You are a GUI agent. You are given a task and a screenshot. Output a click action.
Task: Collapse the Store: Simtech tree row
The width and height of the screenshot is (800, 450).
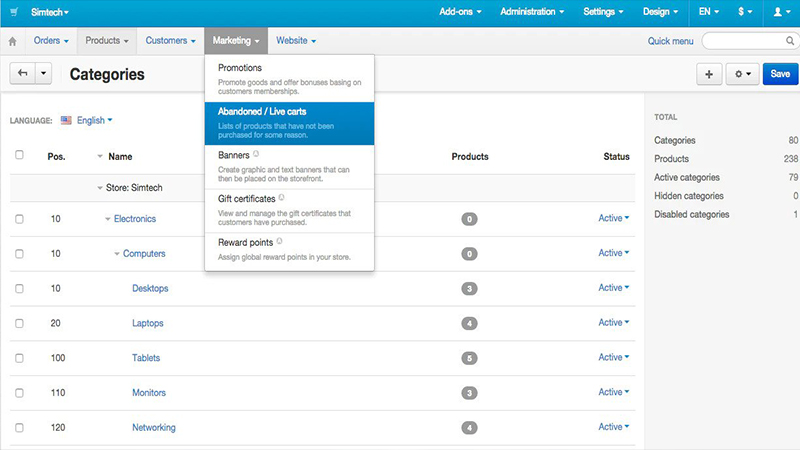click(x=100, y=188)
